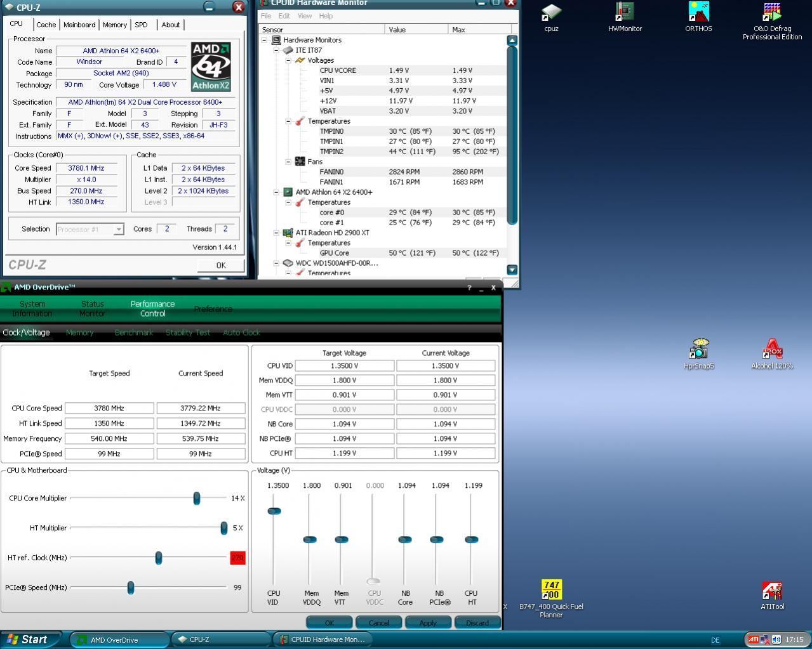This screenshot has height=649, width=812.
Task: Sort by the Max column header
Action: click(480, 29)
